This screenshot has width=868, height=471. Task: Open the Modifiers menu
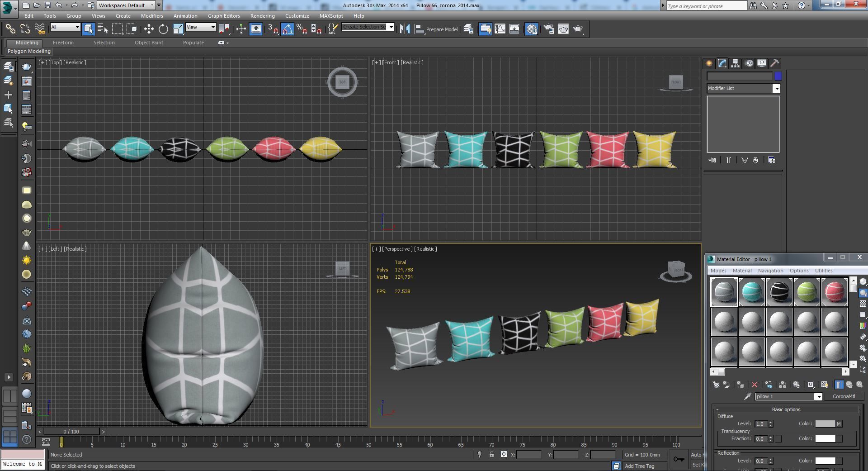pos(152,16)
